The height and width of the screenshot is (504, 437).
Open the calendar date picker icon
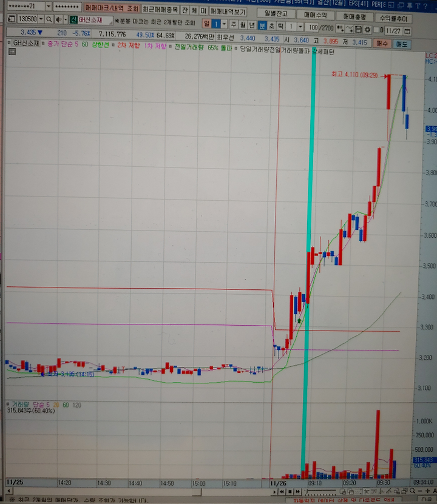tap(407, 31)
